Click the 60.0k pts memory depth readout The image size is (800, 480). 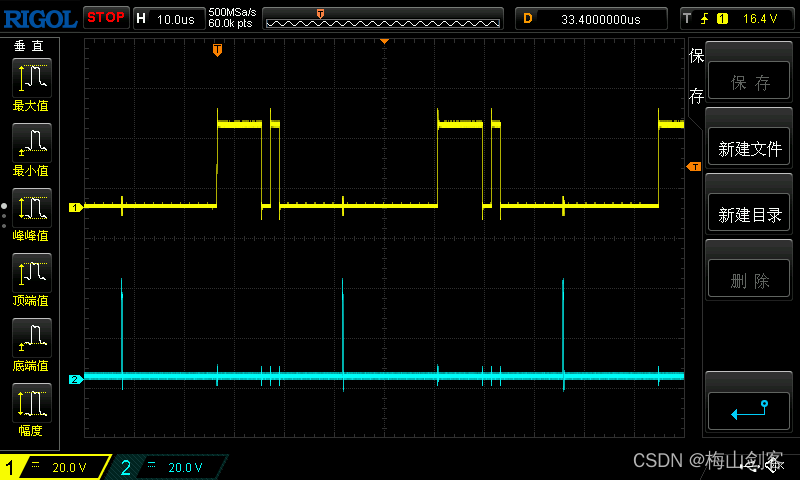click(x=231, y=23)
